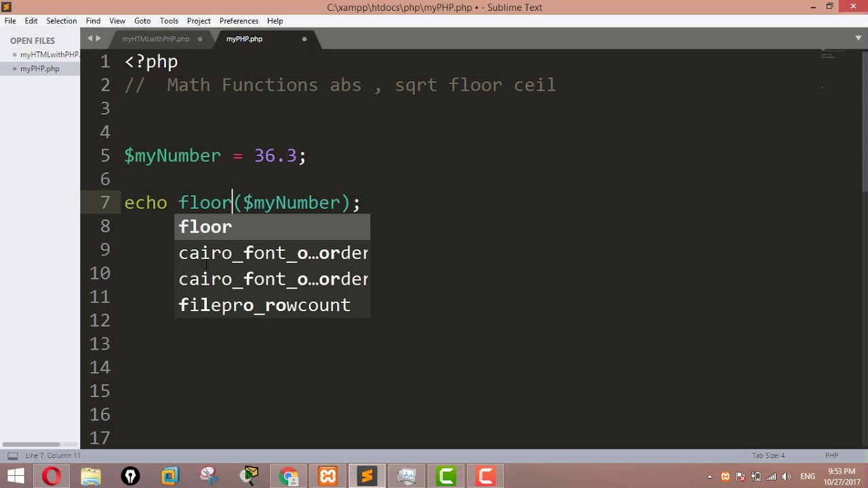Open the green Camtasia taskbar icon
The image size is (868, 488).
tap(446, 476)
